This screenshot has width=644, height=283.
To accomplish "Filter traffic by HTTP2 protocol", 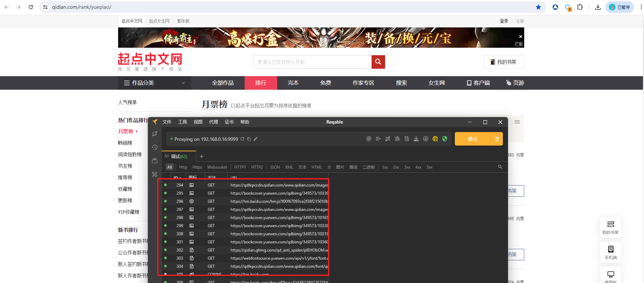I will pos(257,167).
